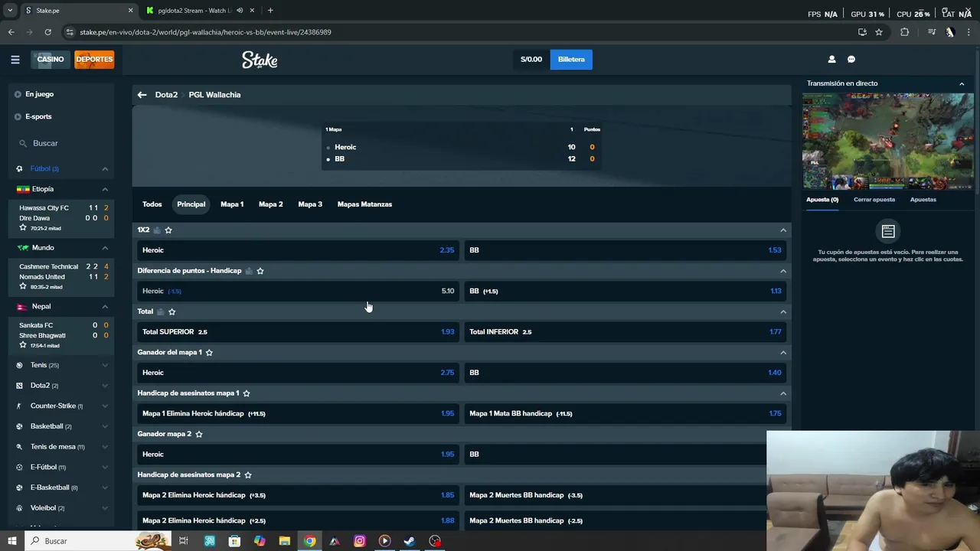Collapse the Fútbol sidebar category
The width and height of the screenshot is (980, 551).
[x=105, y=168]
